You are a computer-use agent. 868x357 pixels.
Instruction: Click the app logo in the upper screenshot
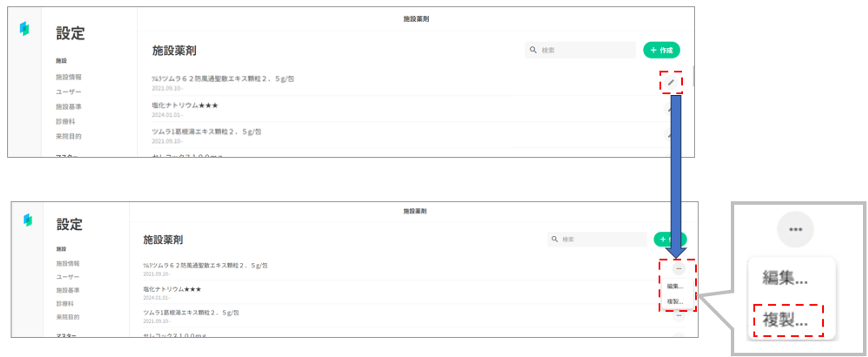pyautogui.click(x=25, y=29)
